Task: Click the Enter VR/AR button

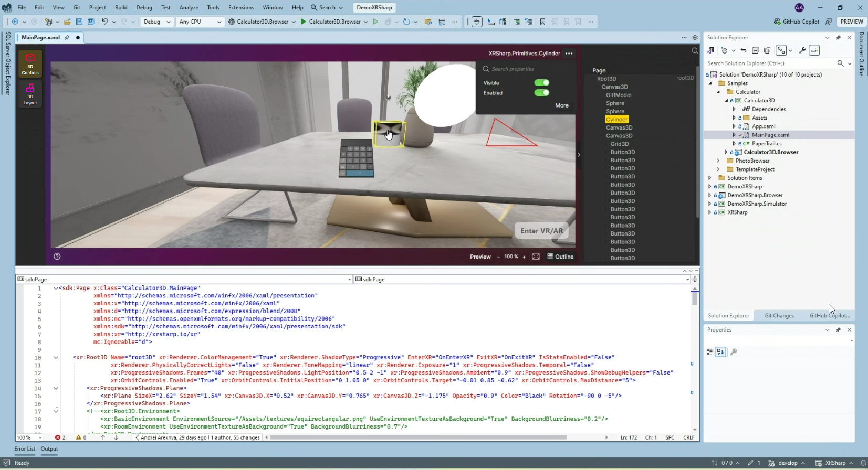Action: tap(541, 231)
